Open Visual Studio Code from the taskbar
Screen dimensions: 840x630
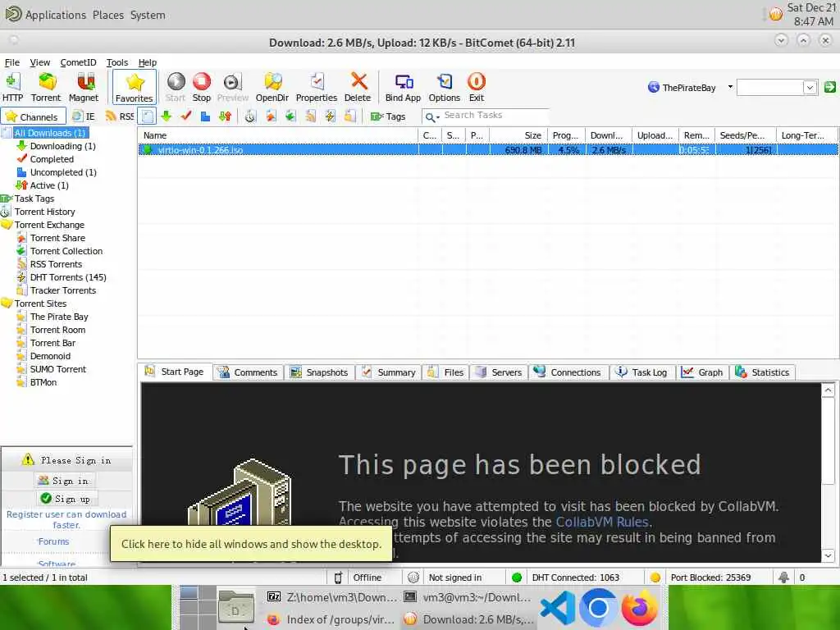[x=558, y=608]
